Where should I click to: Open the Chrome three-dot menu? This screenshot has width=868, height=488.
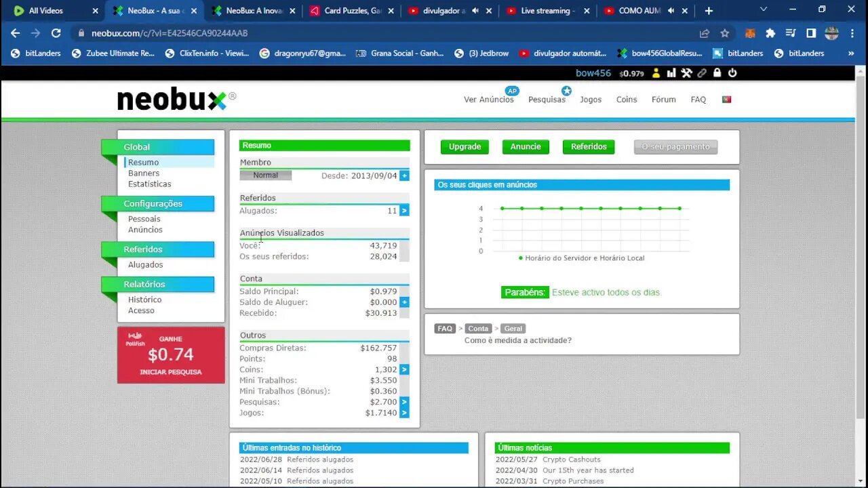coord(852,33)
